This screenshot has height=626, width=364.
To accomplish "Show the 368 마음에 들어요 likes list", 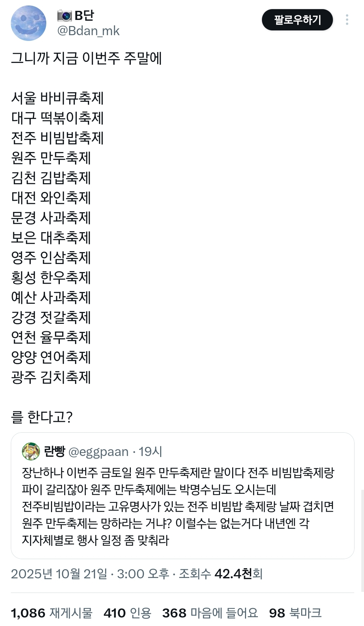I will pos(210,613).
